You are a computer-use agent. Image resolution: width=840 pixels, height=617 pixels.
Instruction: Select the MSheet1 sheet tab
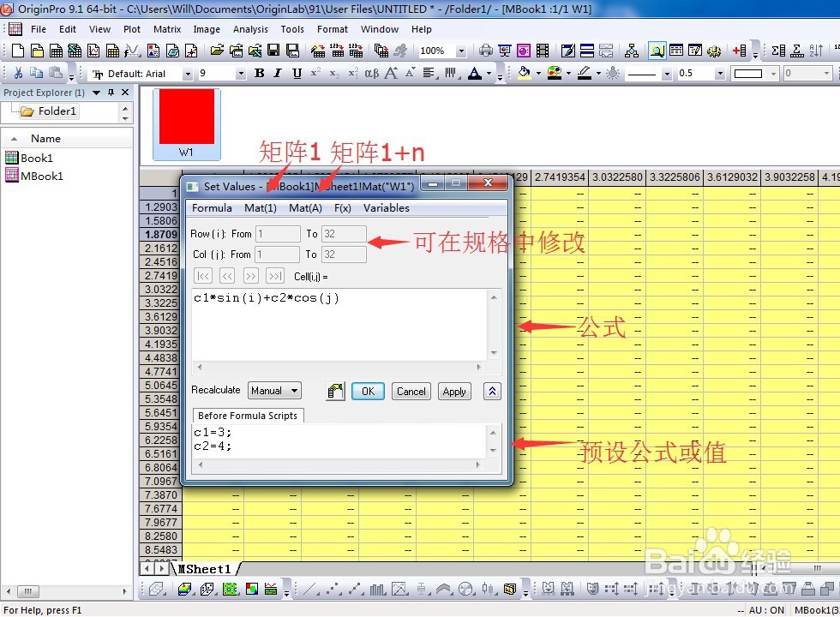tap(205, 569)
